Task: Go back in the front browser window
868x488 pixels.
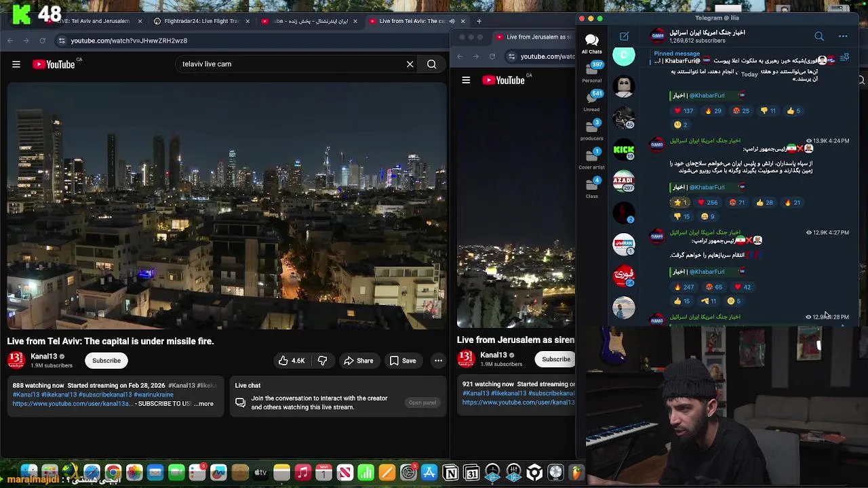Action: coord(10,41)
